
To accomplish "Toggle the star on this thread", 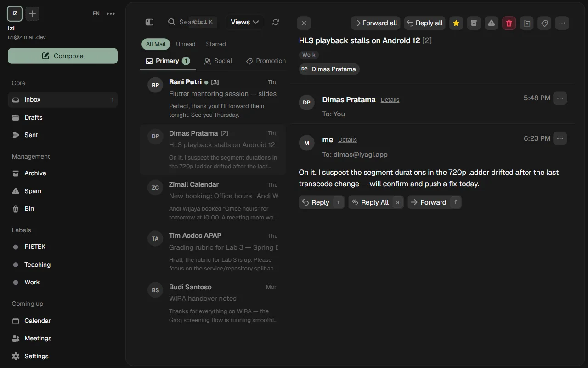I will (x=456, y=23).
